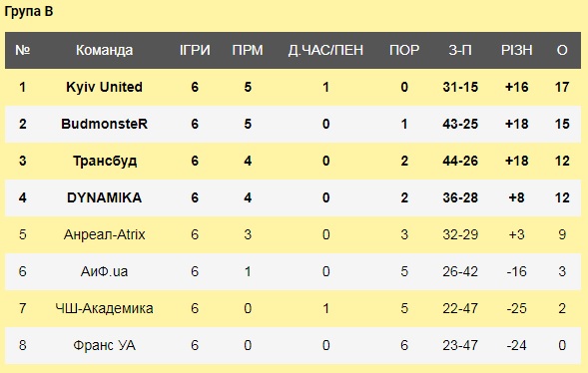588x373 pixels.
Task: Click the ПОР column header
Action: pyautogui.click(x=404, y=50)
